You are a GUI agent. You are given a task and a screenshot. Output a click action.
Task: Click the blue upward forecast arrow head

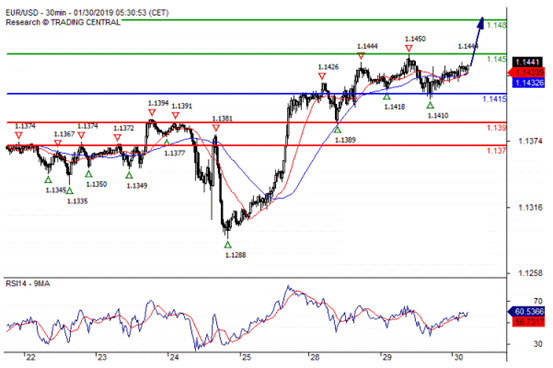pyautogui.click(x=480, y=22)
